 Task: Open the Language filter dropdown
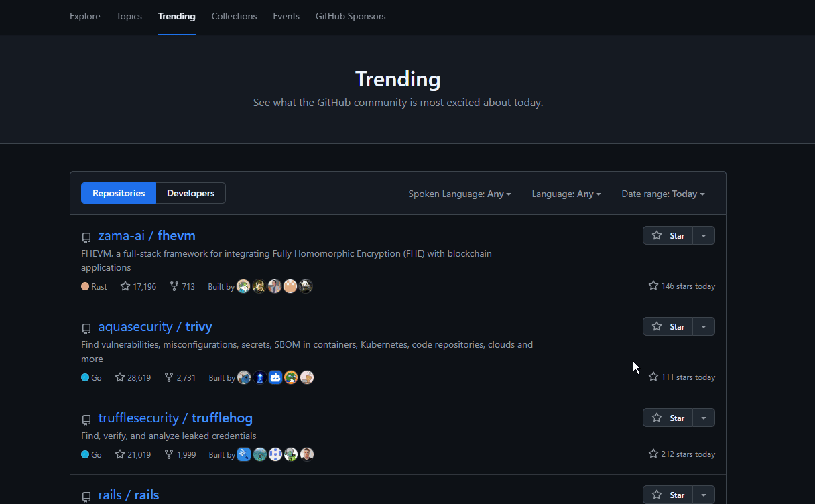click(566, 194)
